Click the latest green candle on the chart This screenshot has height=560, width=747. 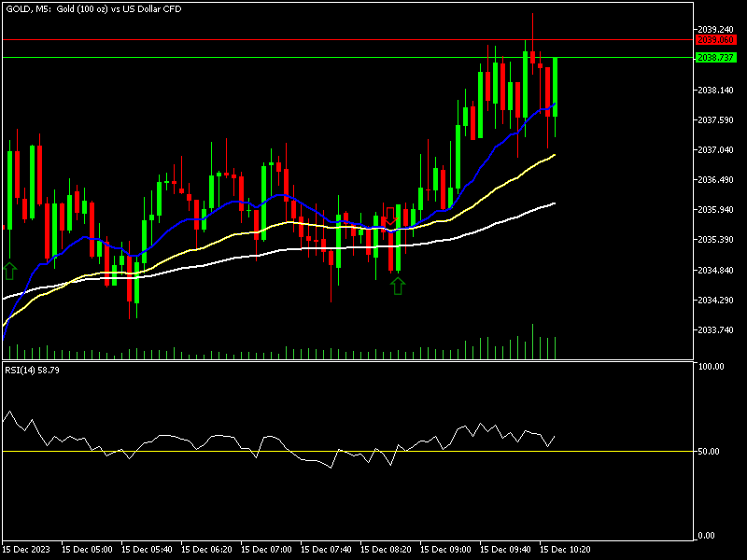556,87
